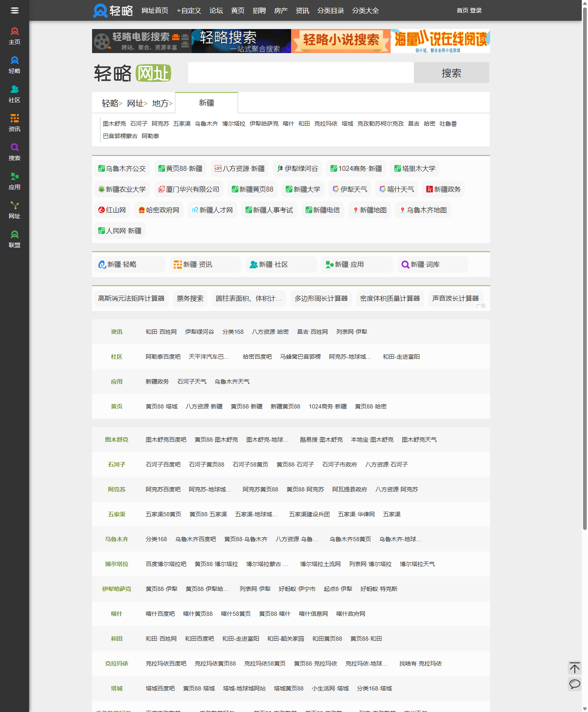Open the feedback chat bubble icon

point(574,684)
